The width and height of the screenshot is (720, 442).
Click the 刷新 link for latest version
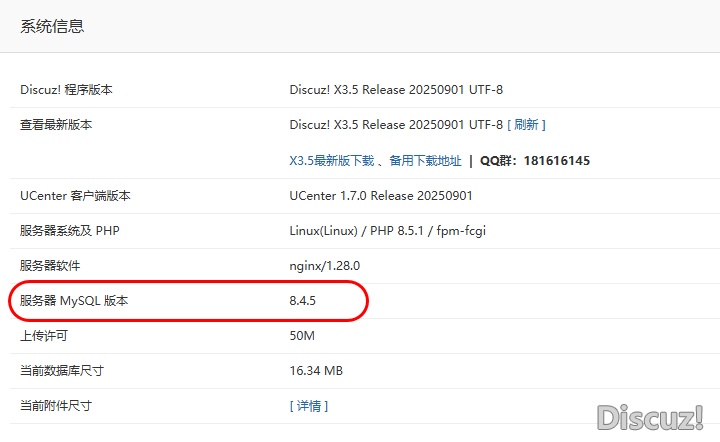point(526,125)
